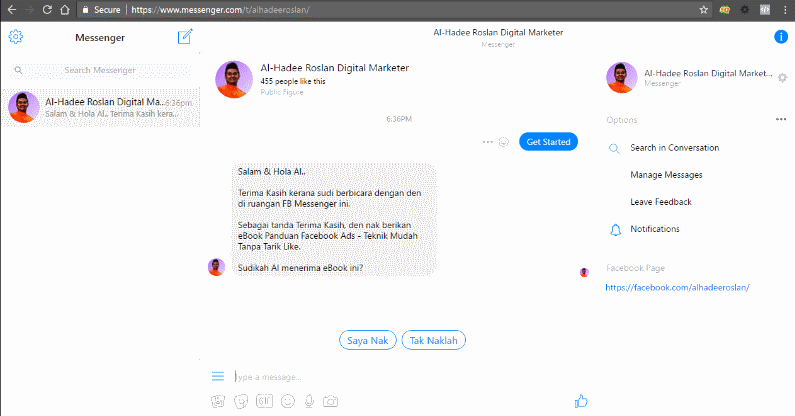Open the facebook.com/alhadeeroslan link
795x416 pixels.
[x=677, y=288]
